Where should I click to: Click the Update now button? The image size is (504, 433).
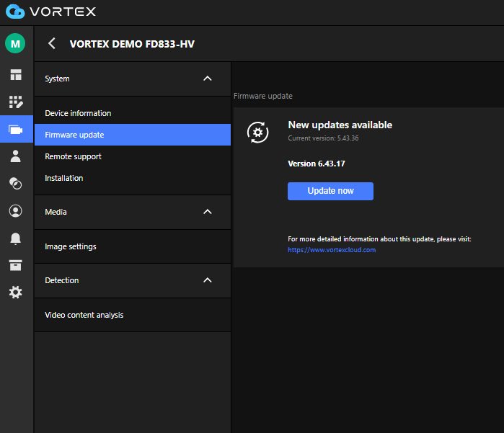330,191
